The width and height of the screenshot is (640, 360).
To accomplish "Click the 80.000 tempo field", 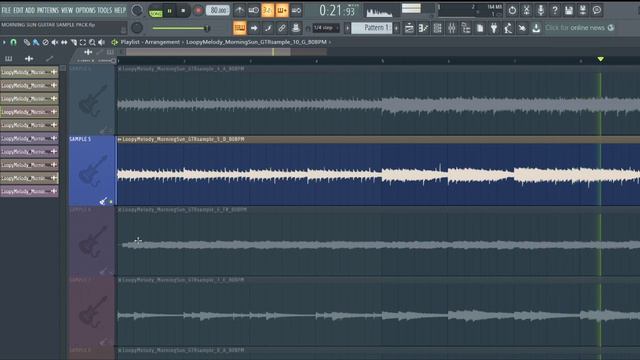I will coord(218,10).
